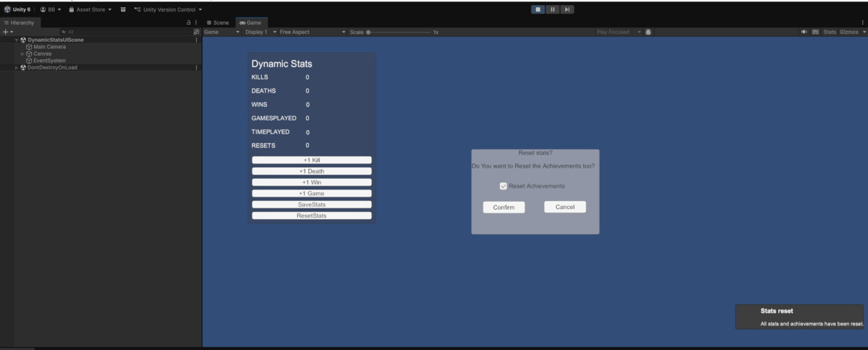The image size is (868, 350).
Task: Expand the Canvas object
Action: [22, 54]
